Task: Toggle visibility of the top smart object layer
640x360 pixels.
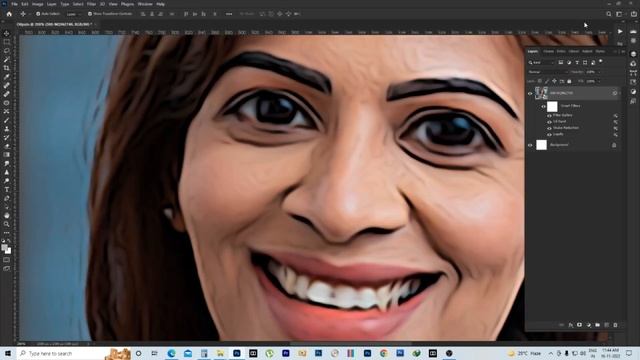Action: pos(530,93)
